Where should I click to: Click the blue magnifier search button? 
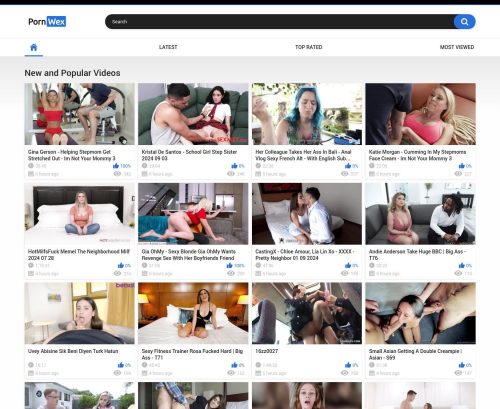[464, 22]
